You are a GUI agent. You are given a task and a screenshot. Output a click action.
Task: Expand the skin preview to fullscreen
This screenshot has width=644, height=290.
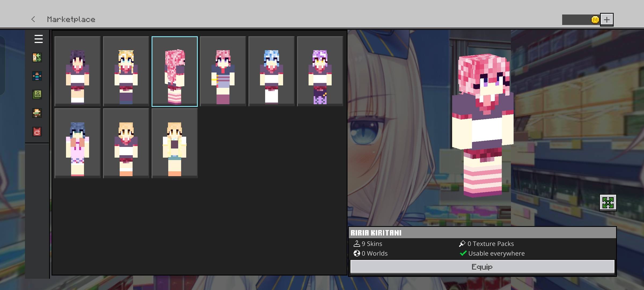[608, 202]
